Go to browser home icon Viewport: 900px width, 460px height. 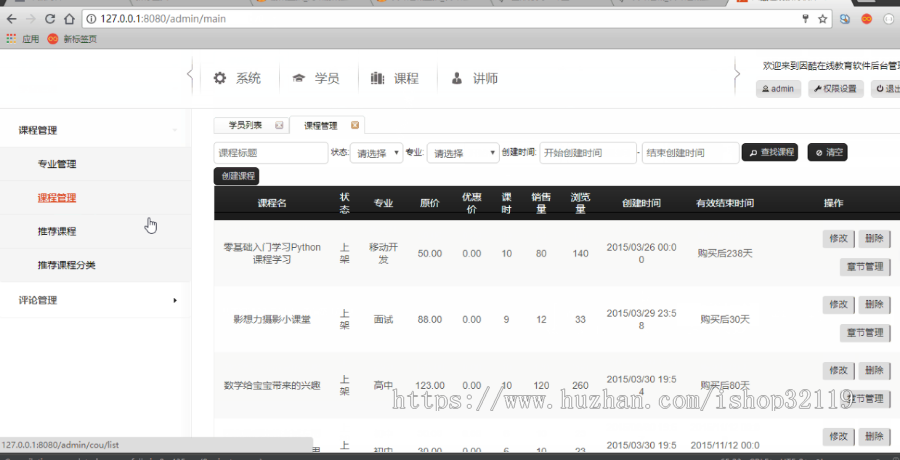pos(69,19)
